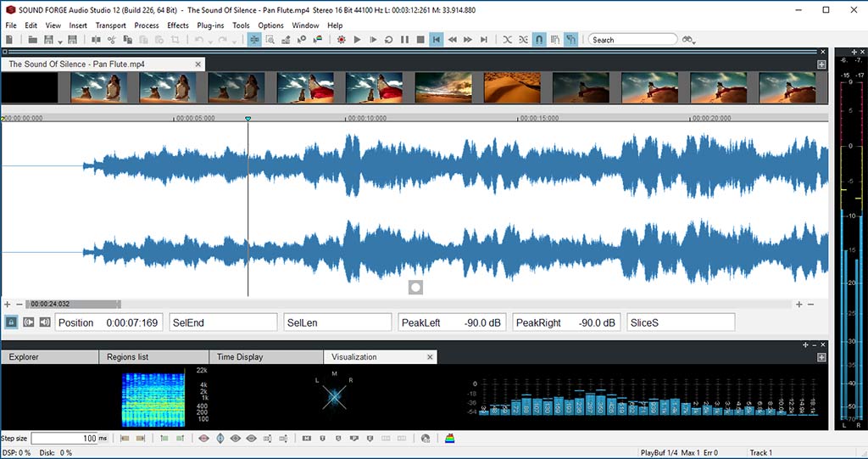Expand the video strip with its plus button
The width and height of the screenshot is (868, 459).
coord(821,64)
